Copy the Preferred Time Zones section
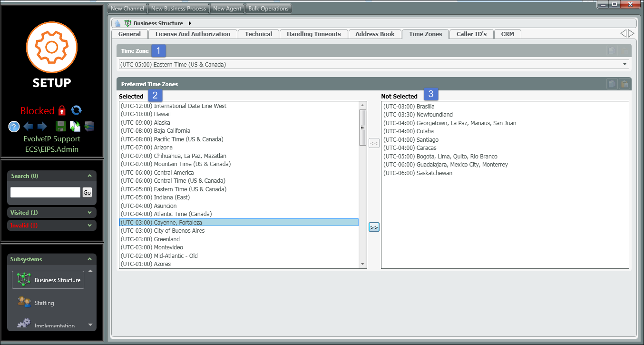The height and width of the screenshot is (345, 644). tap(612, 84)
